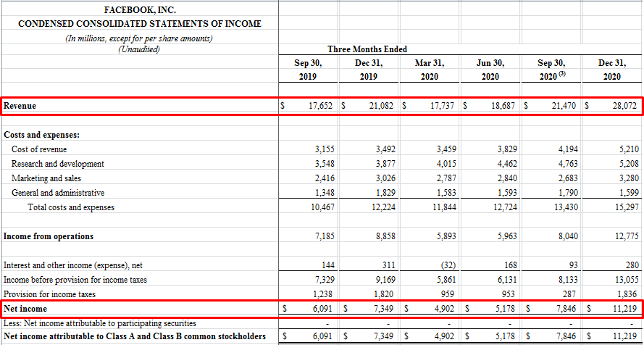Select marketing and sales value 2,840
Screen dimensions: 644x345
(507, 178)
